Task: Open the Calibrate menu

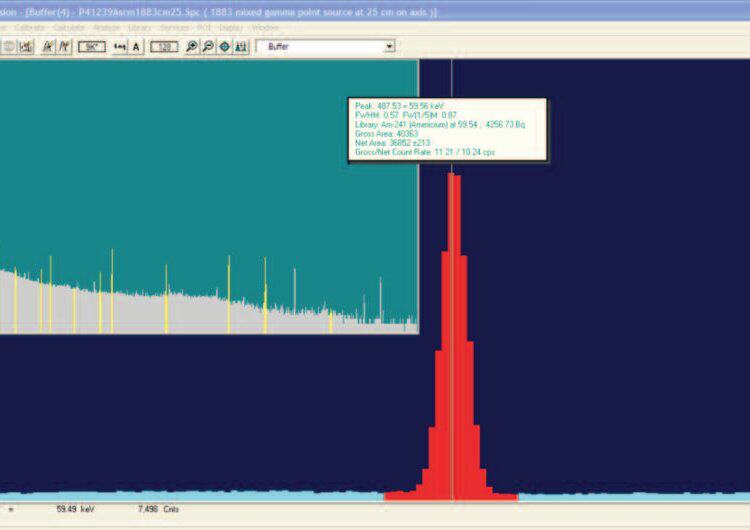Action: click(30, 28)
